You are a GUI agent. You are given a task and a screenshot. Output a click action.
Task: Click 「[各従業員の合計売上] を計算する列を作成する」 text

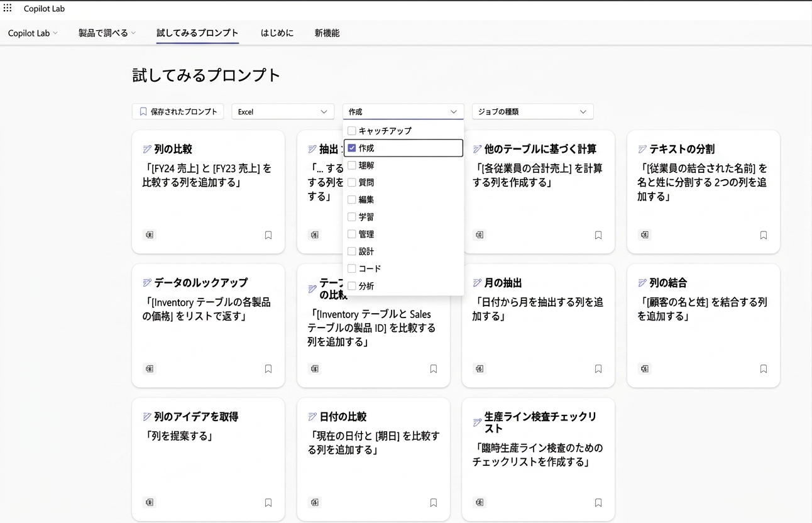coord(537,175)
